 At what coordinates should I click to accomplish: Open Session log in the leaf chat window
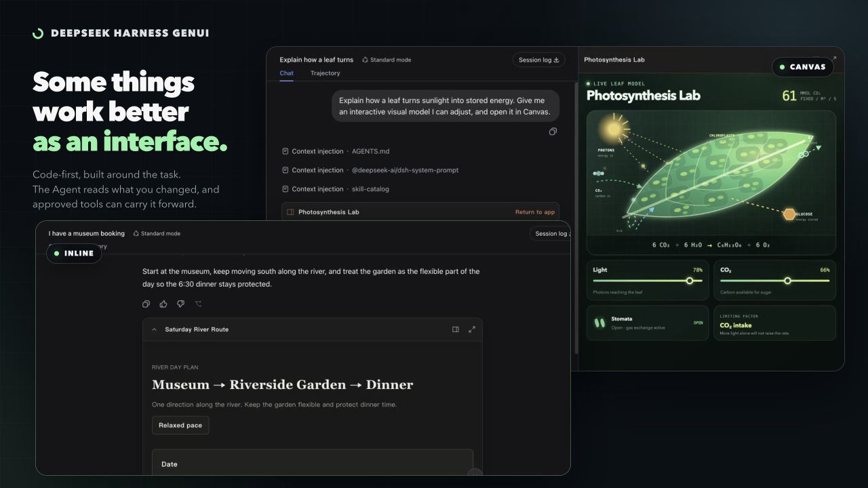(539, 60)
